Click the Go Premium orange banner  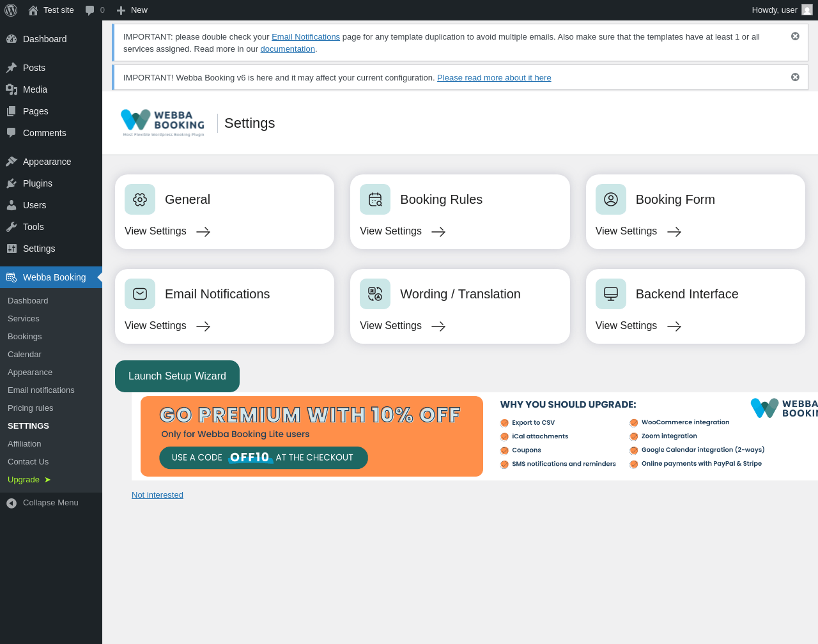coord(312,436)
